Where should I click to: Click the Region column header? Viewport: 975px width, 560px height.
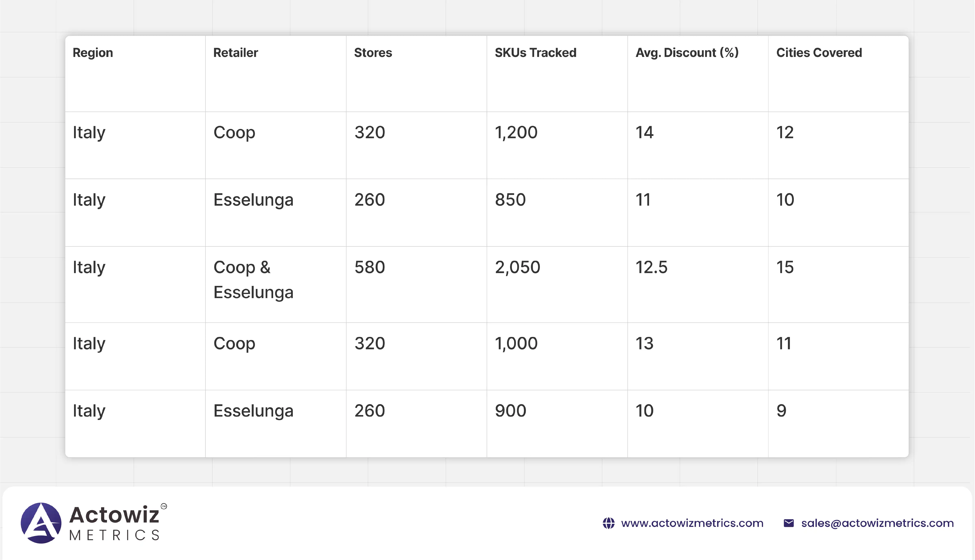pyautogui.click(x=93, y=53)
